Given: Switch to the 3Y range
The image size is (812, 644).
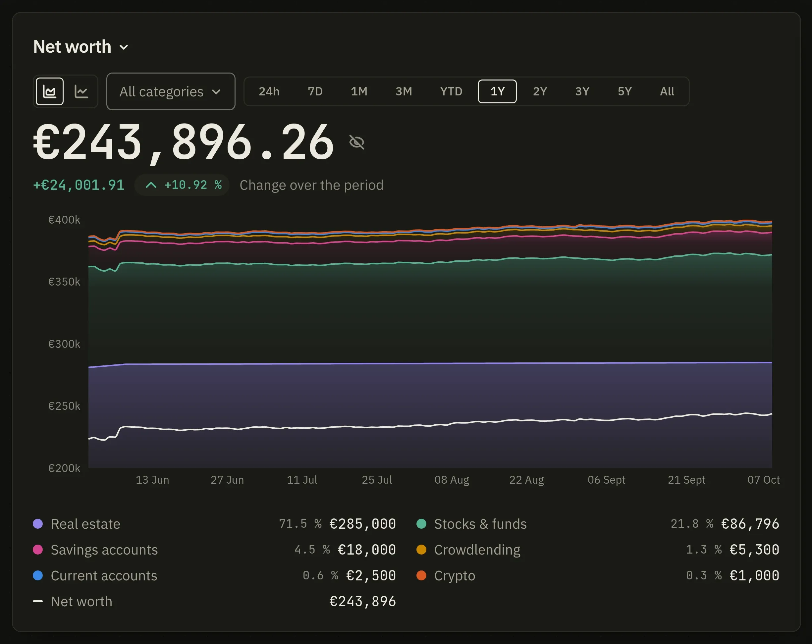Looking at the screenshot, I should (x=582, y=91).
